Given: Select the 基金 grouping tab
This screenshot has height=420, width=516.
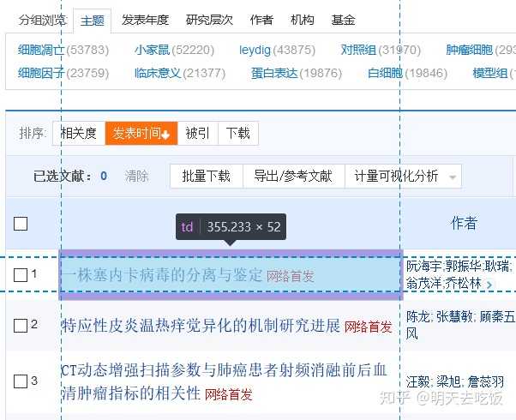Looking at the screenshot, I should tap(343, 20).
